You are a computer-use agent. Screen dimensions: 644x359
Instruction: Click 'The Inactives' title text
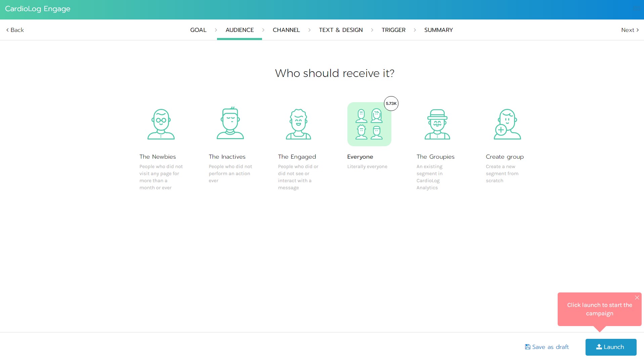227,157
